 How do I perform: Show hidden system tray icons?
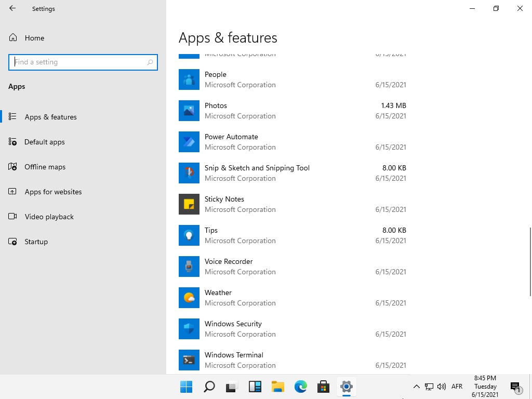coord(417,387)
